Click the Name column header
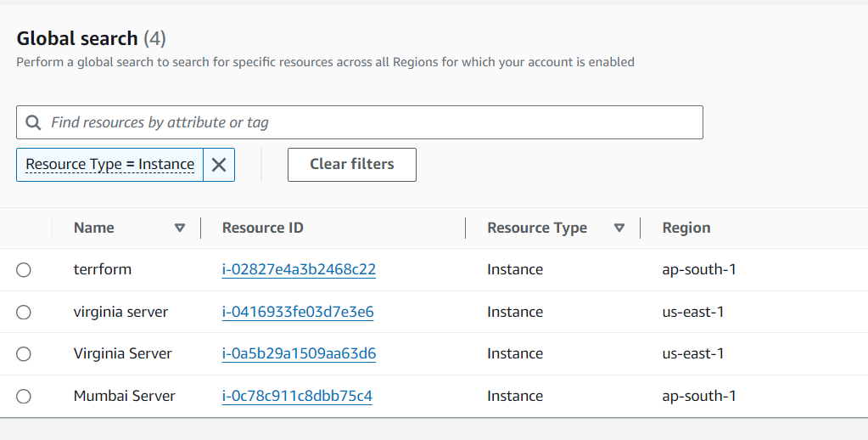Screen dimensions: 868x440 tap(94, 228)
